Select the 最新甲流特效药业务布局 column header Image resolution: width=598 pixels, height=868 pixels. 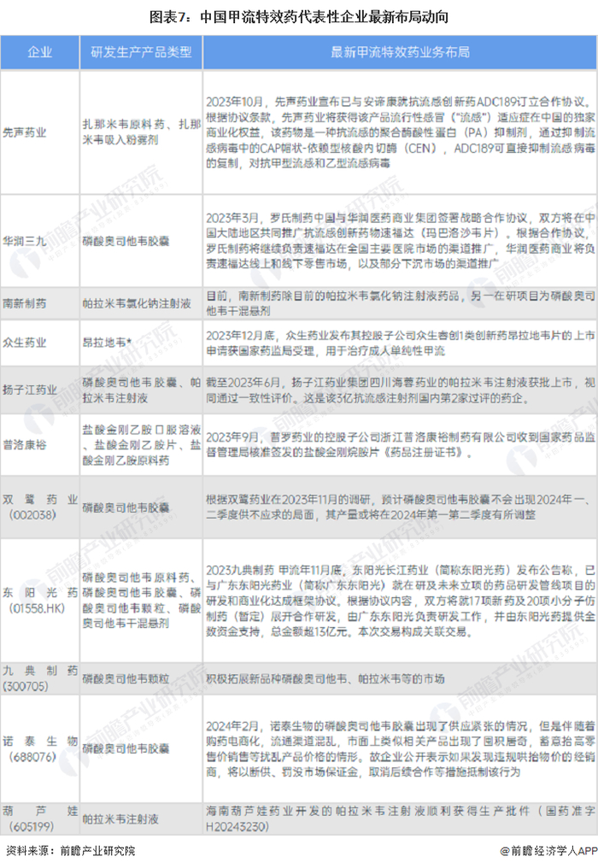(x=400, y=53)
